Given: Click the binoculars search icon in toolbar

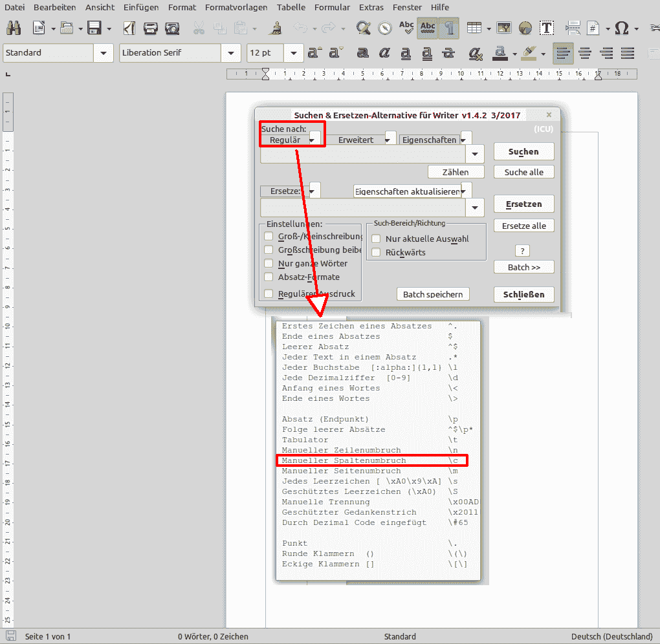Looking at the screenshot, I should pyautogui.click(x=14, y=28).
